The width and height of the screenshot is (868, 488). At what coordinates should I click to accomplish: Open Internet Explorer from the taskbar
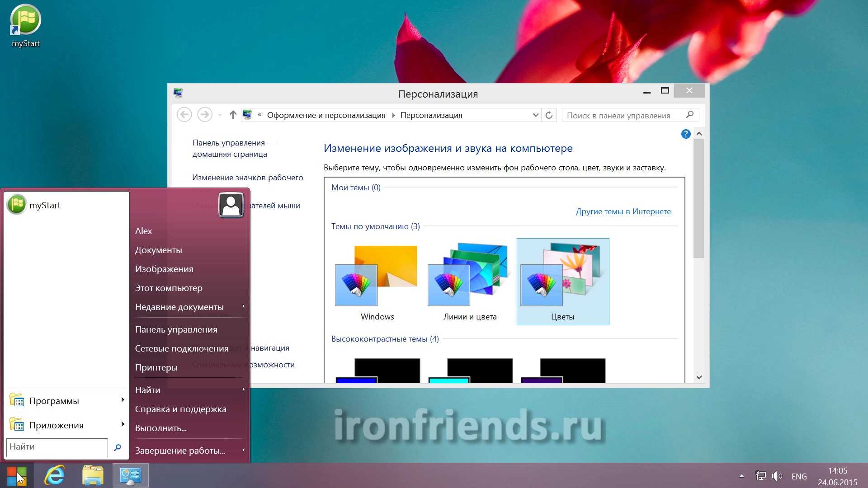[x=55, y=476]
